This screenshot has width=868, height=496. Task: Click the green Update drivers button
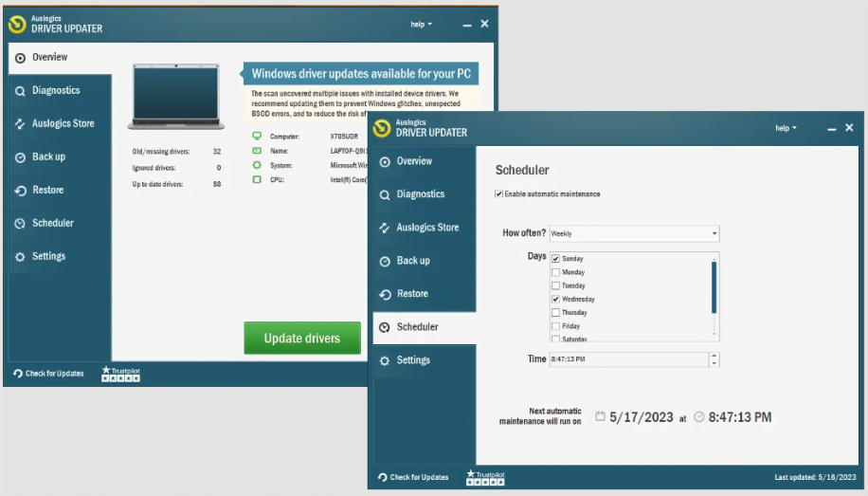(x=302, y=338)
